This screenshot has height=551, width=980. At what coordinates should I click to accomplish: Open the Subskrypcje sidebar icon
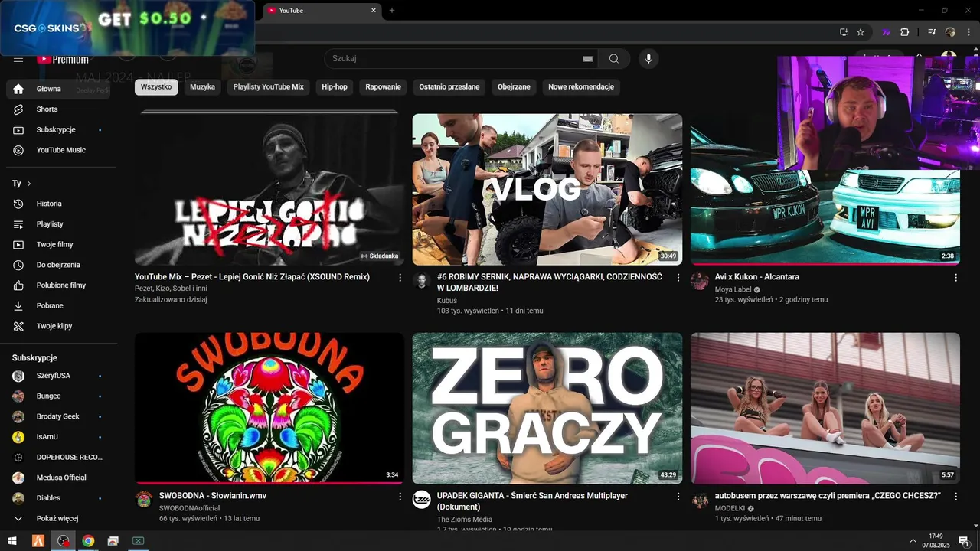click(x=18, y=130)
